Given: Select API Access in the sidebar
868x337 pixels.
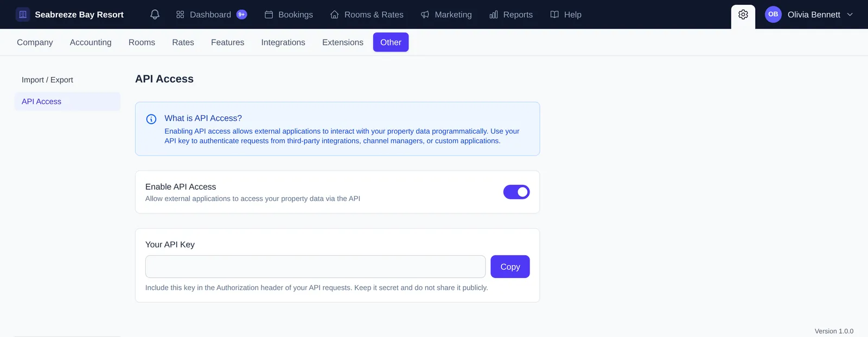Looking at the screenshot, I should coord(67,101).
